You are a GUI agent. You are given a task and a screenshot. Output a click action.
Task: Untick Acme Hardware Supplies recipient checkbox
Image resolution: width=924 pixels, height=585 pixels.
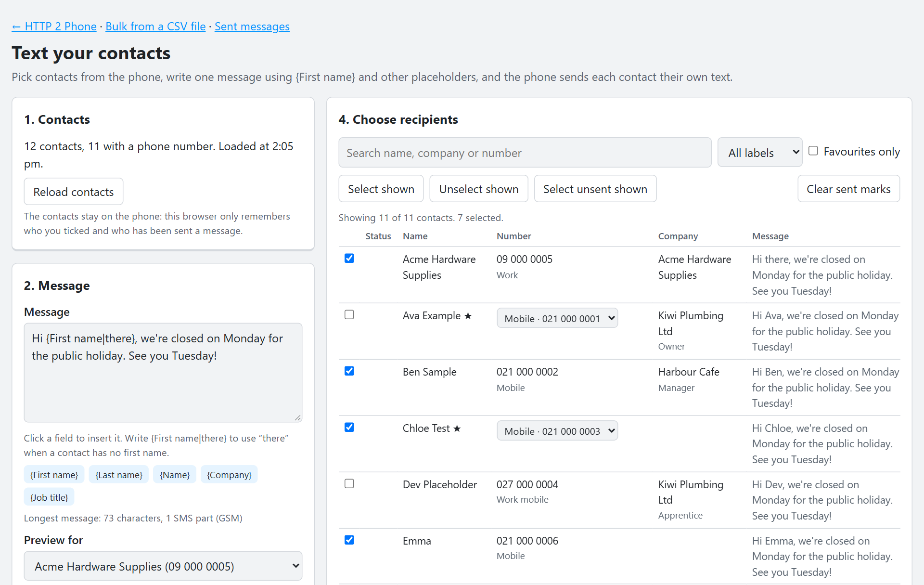tap(349, 259)
